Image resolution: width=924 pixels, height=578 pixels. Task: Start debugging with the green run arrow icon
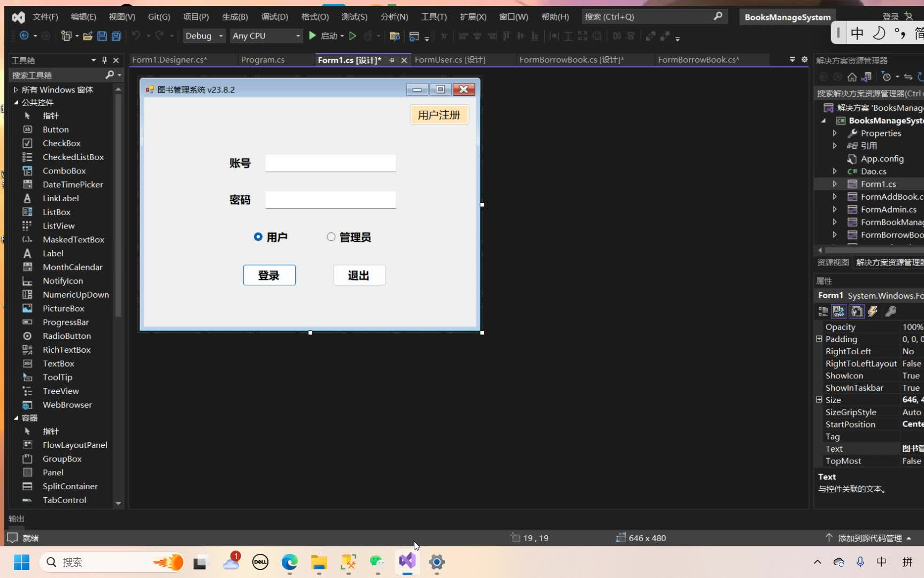coord(312,36)
